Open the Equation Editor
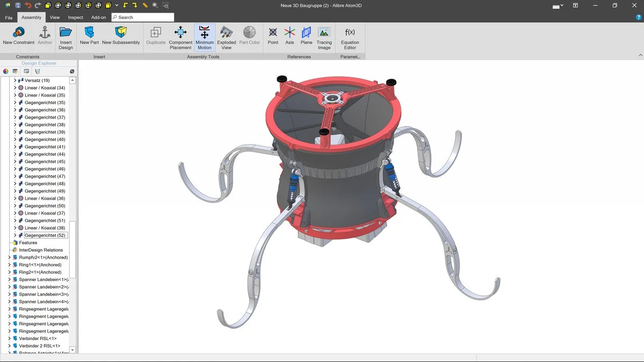This screenshot has height=362, width=644. click(350, 38)
